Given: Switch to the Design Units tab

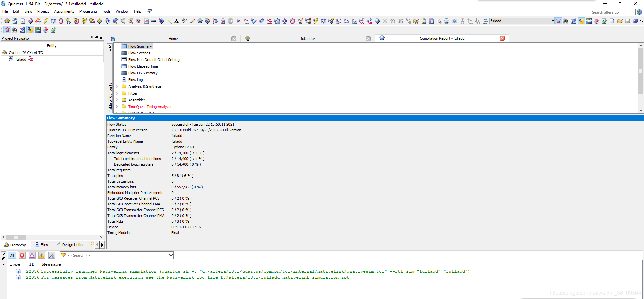Looking at the screenshot, I should (69, 245).
